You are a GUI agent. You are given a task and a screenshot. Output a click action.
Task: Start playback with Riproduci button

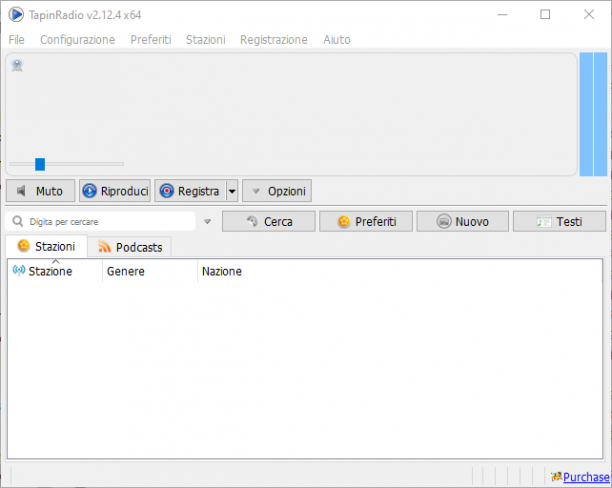pos(115,191)
